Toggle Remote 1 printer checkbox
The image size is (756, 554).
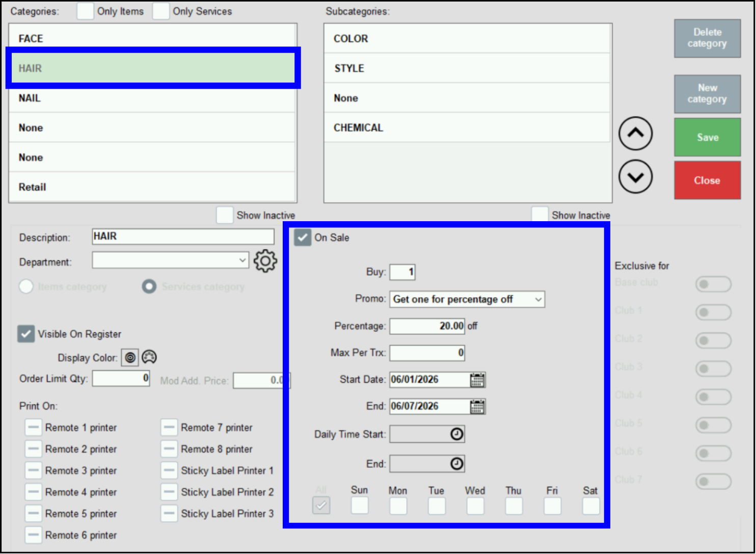pyautogui.click(x=34, y=428)
